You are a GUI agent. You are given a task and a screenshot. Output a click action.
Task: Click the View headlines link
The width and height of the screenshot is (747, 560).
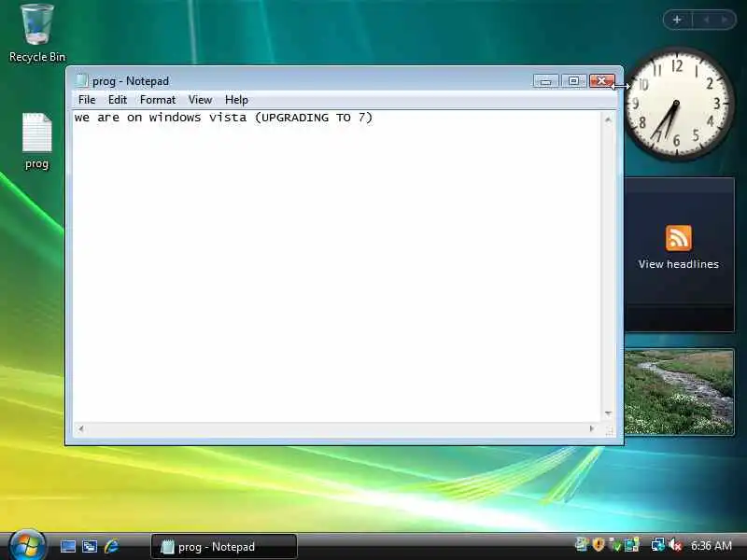[679, 264]
